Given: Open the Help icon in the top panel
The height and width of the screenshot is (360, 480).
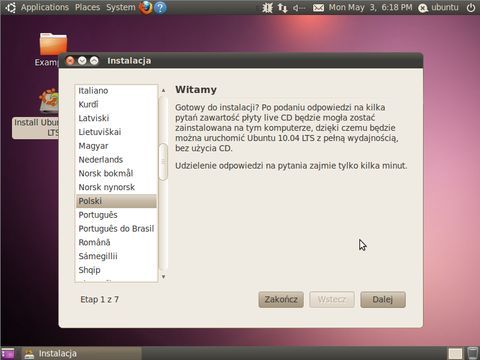Looking at the screenshot, I should pyautogui.click(x=160, y=7).
